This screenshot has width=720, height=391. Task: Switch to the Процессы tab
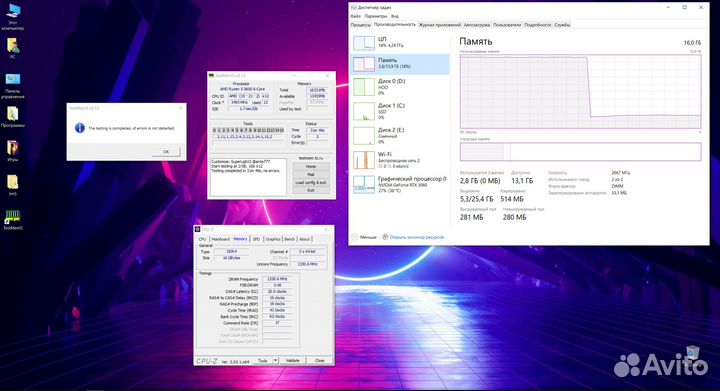click(360, 25)
